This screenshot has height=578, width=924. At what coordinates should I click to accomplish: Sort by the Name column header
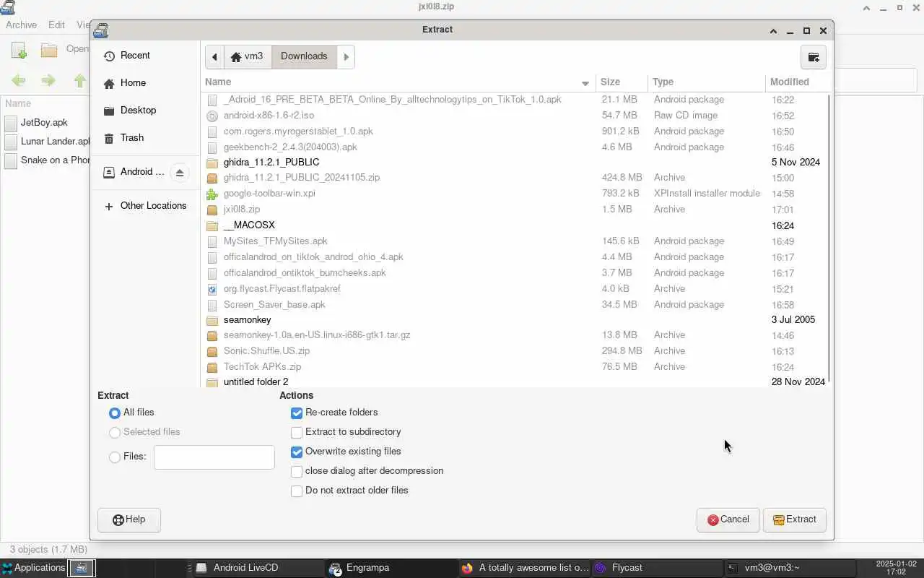[398, 82]
